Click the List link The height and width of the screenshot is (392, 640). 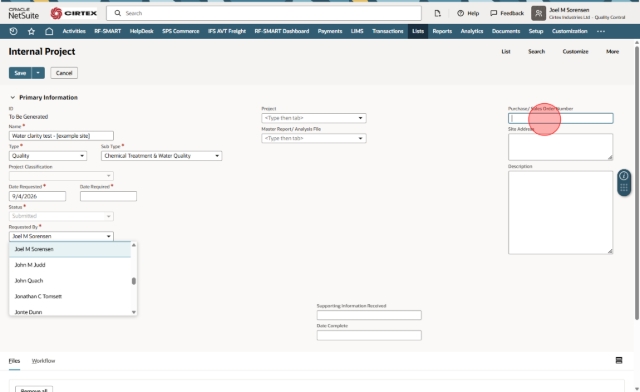[506, 51]
